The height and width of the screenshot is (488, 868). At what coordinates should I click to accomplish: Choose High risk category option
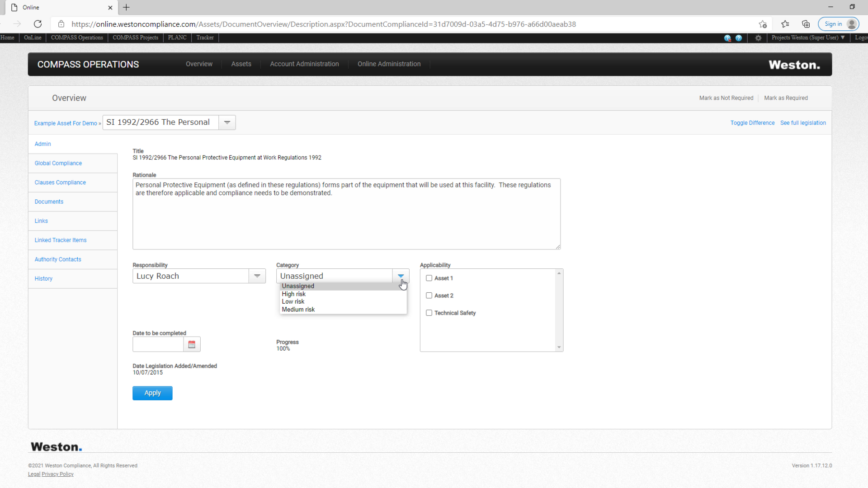343,294
